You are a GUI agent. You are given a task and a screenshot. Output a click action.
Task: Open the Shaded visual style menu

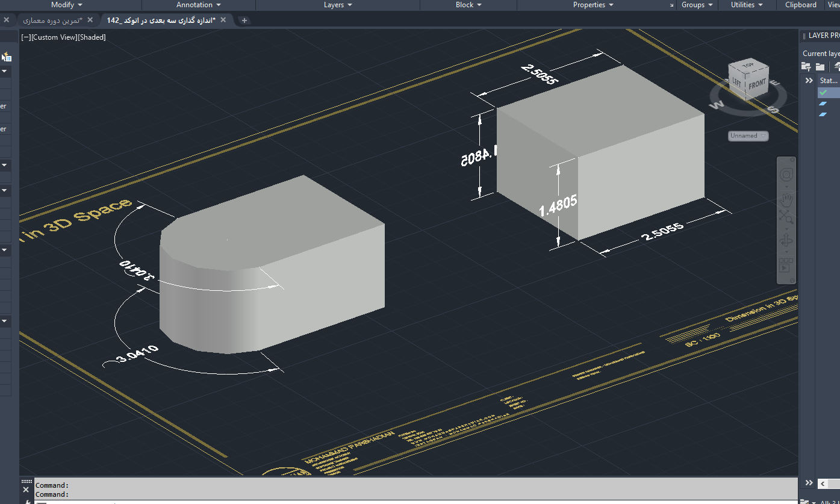[x=92, y=37]
